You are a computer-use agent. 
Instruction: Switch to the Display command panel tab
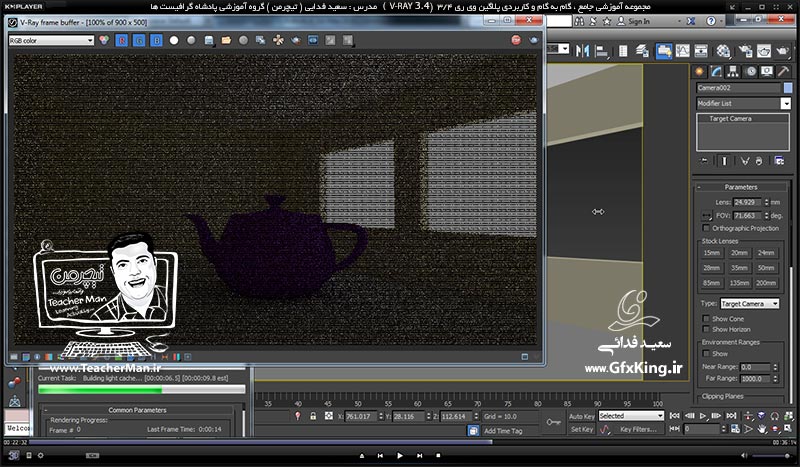coord(766,72)
